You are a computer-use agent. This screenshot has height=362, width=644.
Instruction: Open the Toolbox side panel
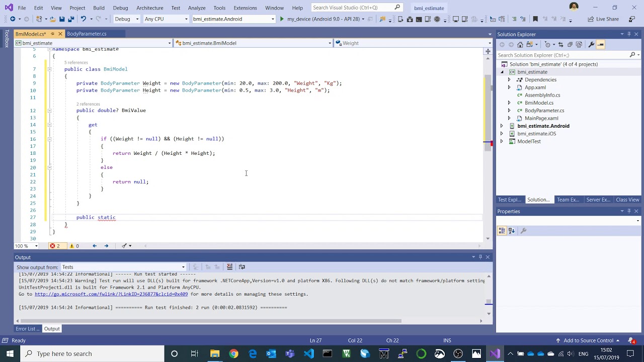(7, 39)
